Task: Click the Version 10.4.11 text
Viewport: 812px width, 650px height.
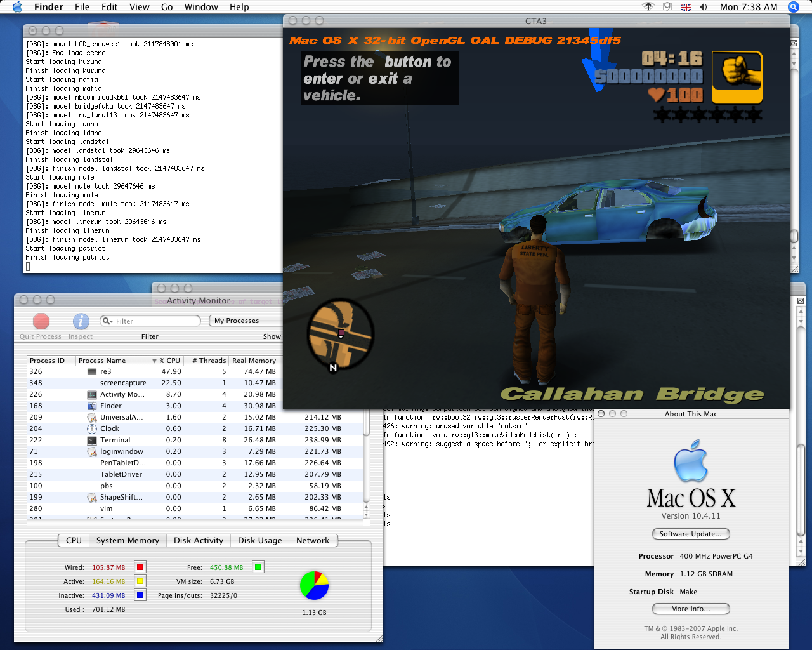Action: 691,516
